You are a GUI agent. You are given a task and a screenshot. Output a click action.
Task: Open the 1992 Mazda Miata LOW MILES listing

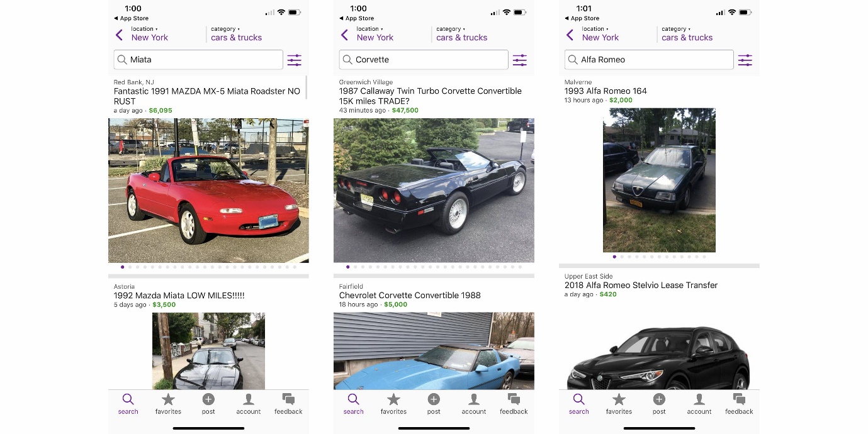[179, 295]
